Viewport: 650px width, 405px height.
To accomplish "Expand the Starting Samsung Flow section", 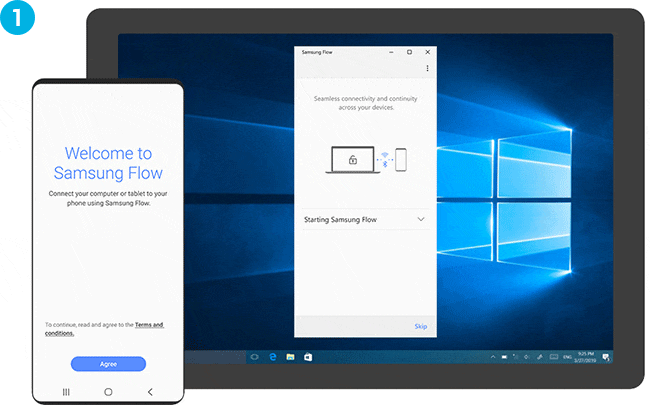I will [x=421, y=219].
